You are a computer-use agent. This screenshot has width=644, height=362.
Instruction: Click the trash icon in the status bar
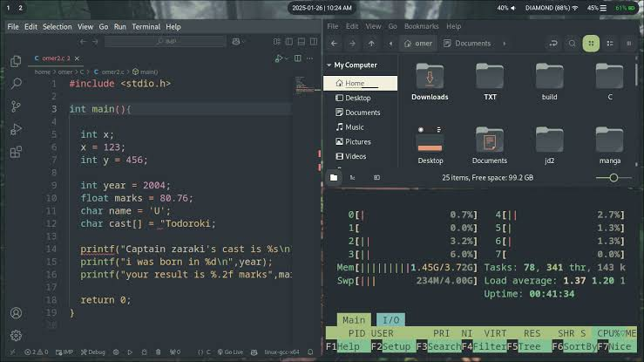tap(158, 352)
